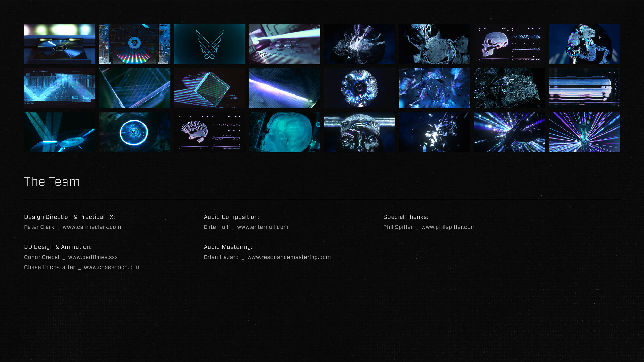Viewport: 644px width, 362px height.
Task: Click Design Direction & Practical FX label
Action: (x=70, y=217)
